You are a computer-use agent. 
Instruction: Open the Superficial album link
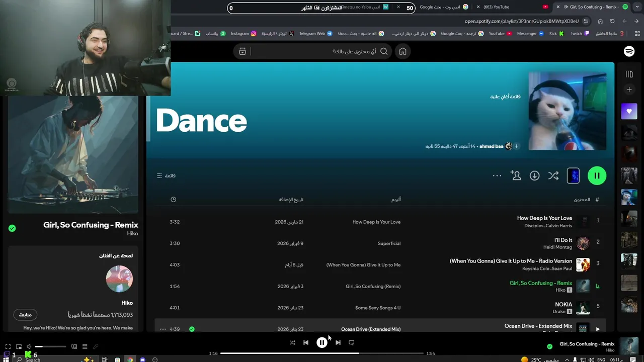click(389, 243)
